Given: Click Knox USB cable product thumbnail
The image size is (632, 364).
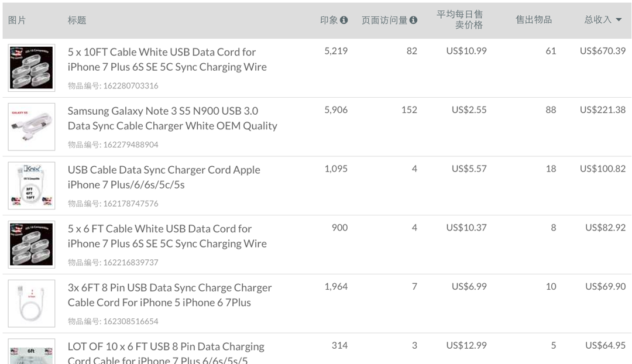Looking at the screenshot, I should click(x=32, y=186).
